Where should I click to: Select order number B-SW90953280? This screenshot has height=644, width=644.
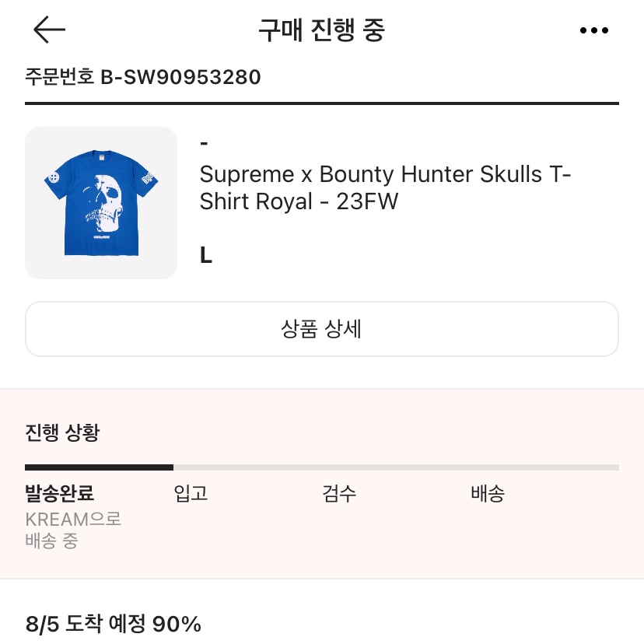click(x=143, y=77)
